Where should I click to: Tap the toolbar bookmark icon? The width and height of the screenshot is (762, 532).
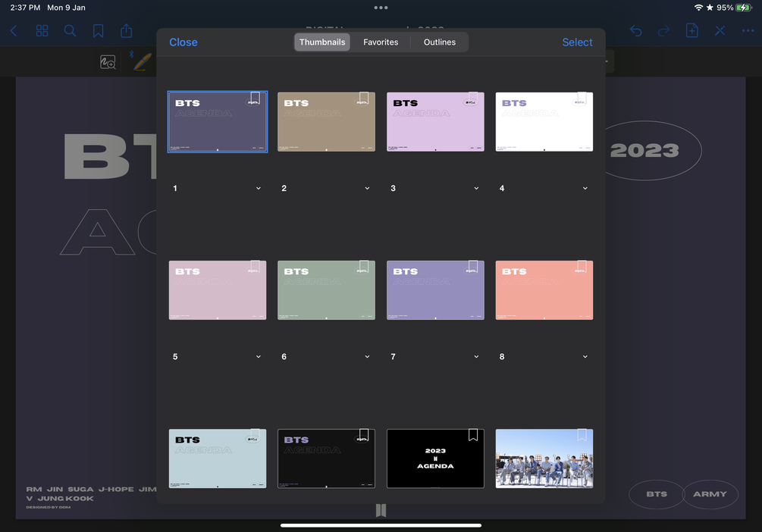[x=98, y=31]
